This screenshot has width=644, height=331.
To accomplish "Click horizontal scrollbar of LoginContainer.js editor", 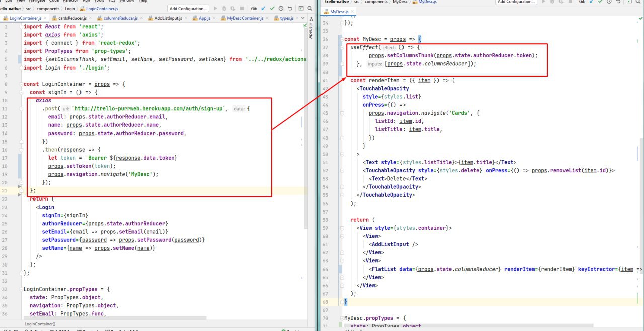I will (115, 318).
